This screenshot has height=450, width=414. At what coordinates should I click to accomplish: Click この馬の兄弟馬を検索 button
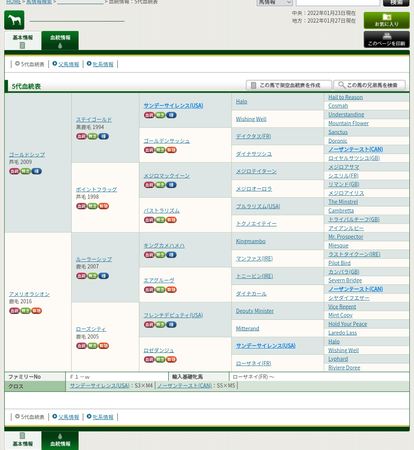[x=369, y=85]
